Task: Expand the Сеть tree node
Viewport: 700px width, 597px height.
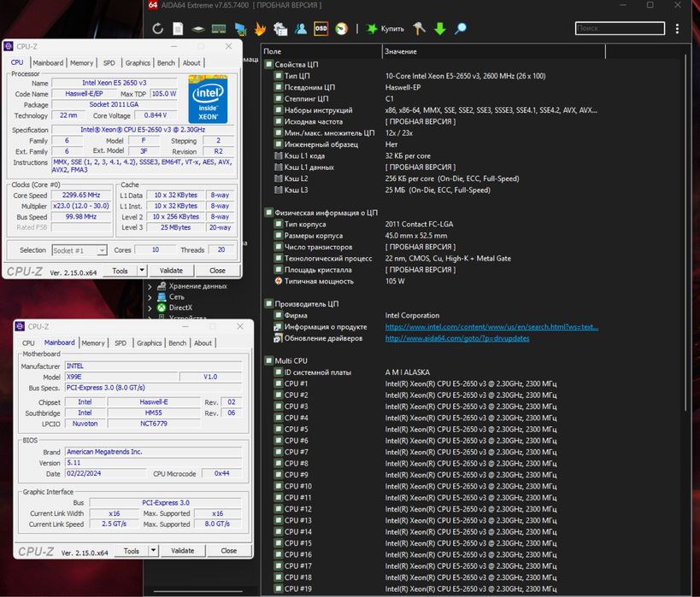Action: pos(150,297)
